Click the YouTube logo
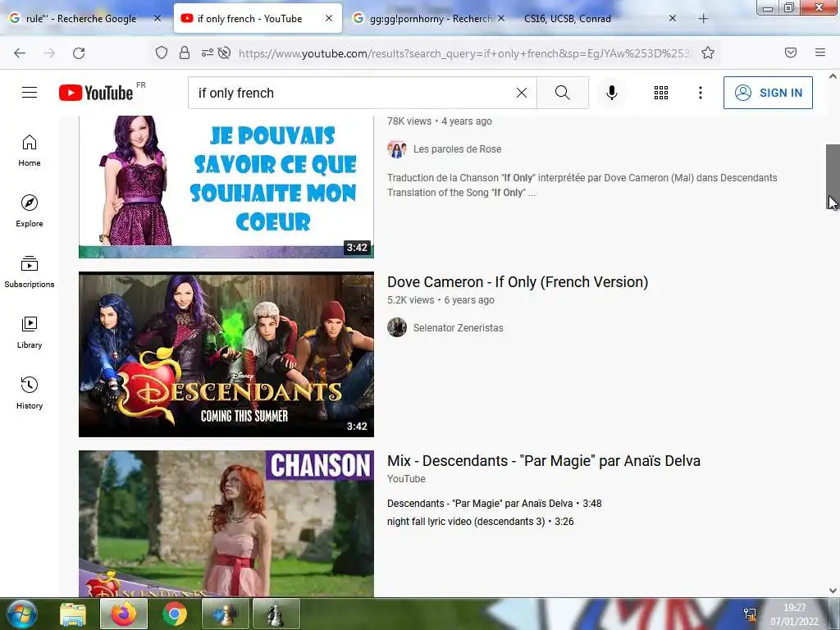The height and width of the screenshot is (630, 840). (96, 93)
